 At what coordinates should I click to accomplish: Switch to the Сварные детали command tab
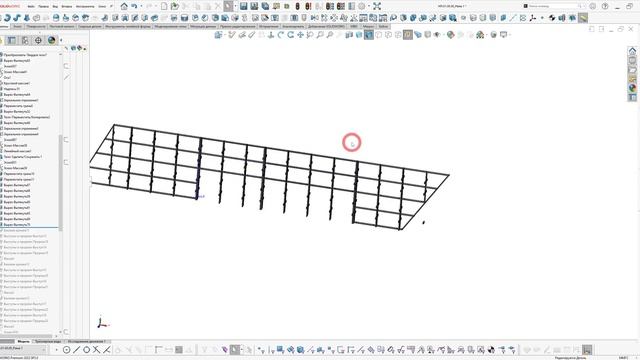[90, 26]
